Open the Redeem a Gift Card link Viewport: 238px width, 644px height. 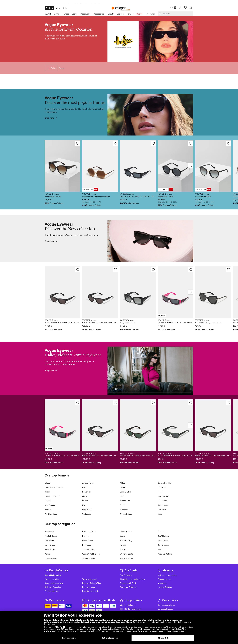(x=128, y=583)
